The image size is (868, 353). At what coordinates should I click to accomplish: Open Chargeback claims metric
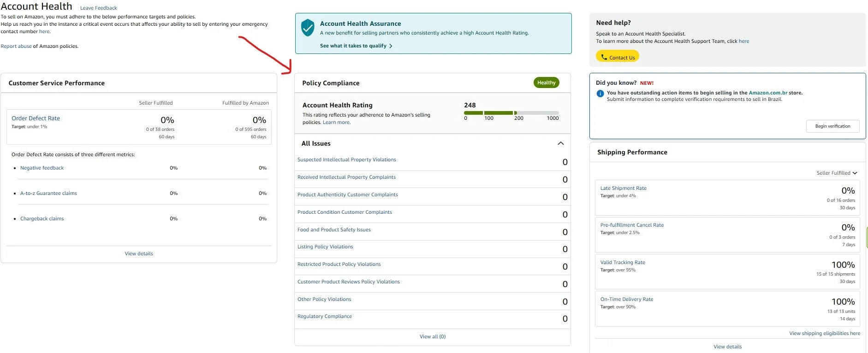point(42,218)
